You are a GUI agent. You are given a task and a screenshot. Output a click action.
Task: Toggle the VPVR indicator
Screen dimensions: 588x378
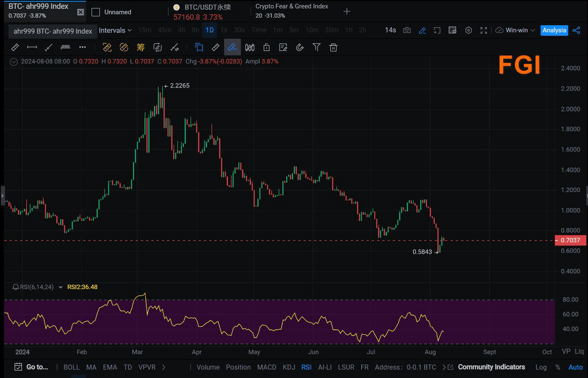[147, 367]
